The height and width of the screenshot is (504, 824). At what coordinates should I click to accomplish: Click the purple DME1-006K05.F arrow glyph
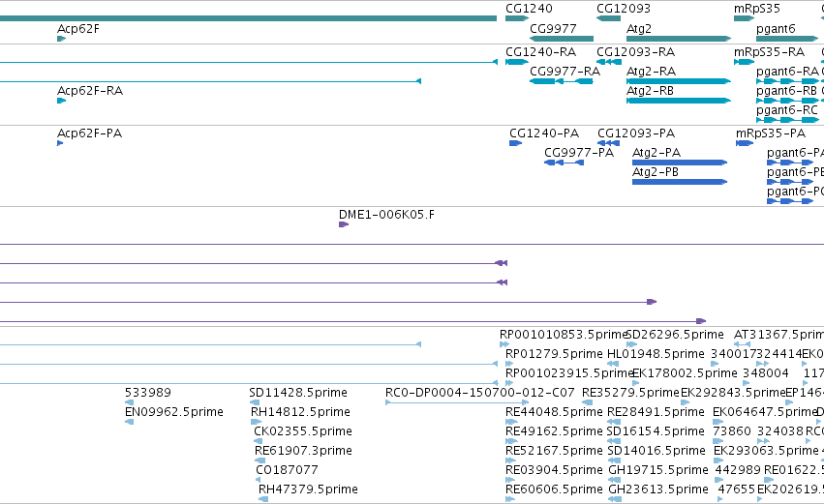click(344, 224)
